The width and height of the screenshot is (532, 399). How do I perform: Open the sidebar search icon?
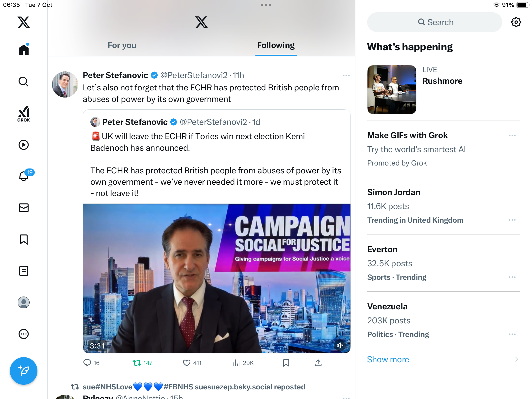24,82
